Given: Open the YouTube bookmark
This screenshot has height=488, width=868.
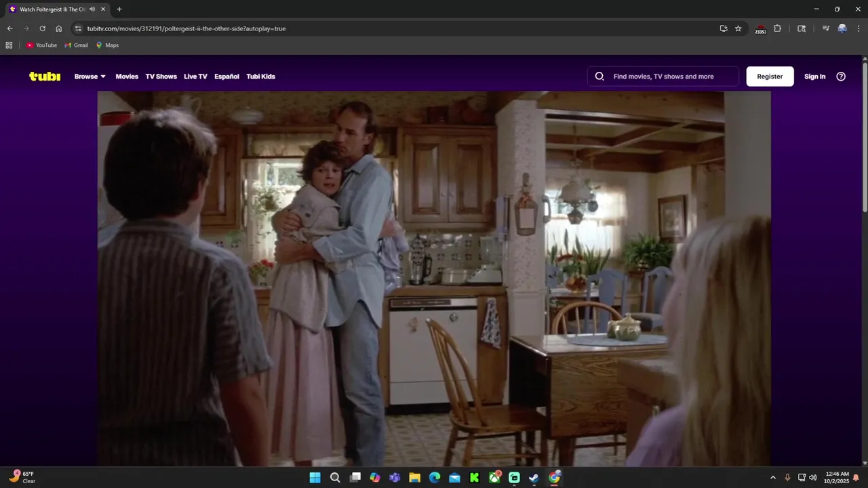Looking at the screenshot, I should (x=41, y=45).
